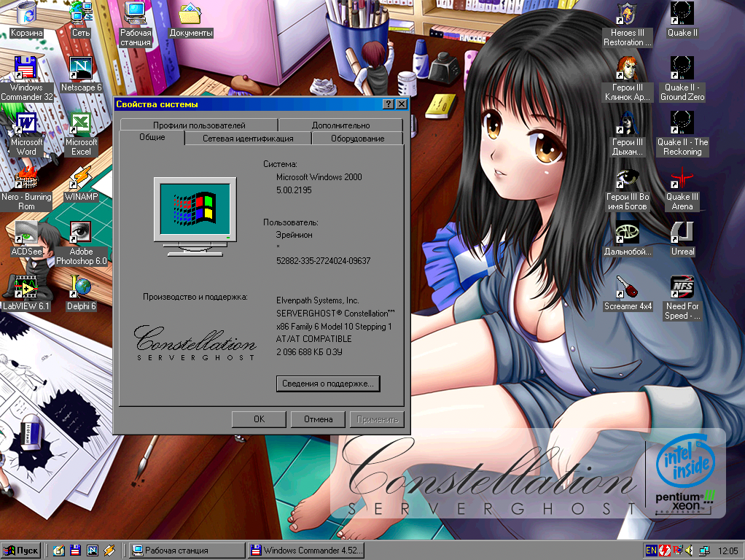Image resolution: width=745 pixels, height=560 pixels.
Task: Click Winamp quick launch lightning icon
Action: click(x=109, y=551)
